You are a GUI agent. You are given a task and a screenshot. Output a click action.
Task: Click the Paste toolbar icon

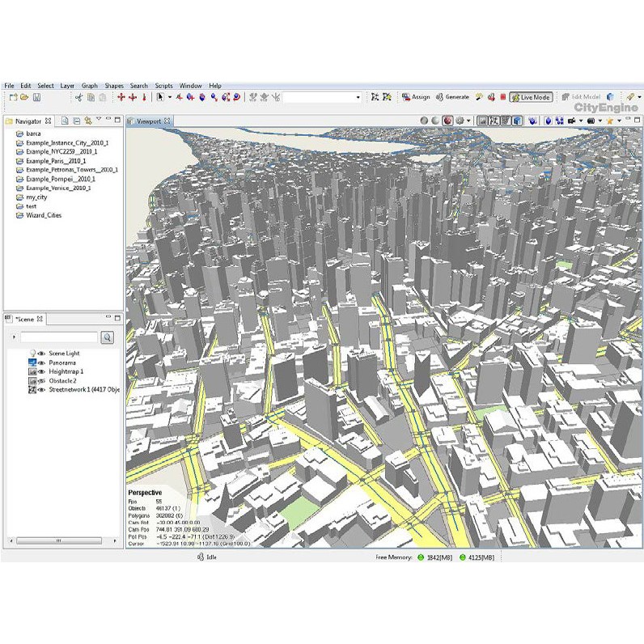(x=103, y=97)
